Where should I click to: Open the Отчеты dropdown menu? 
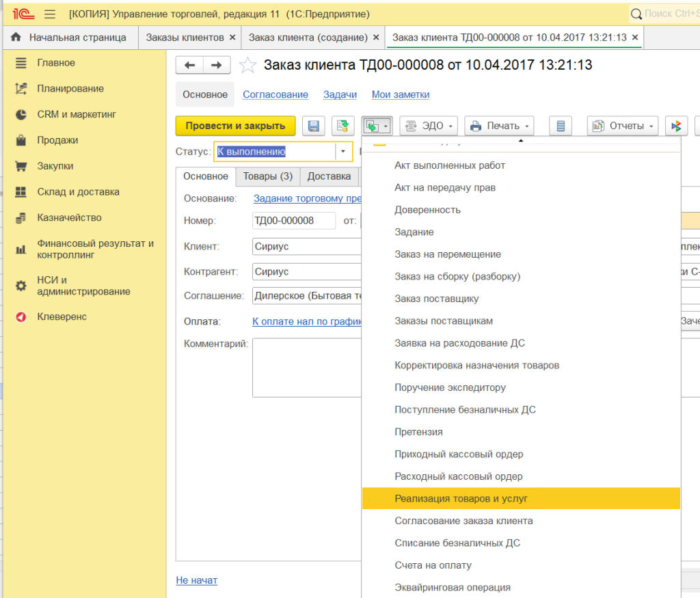coord(622,126)
